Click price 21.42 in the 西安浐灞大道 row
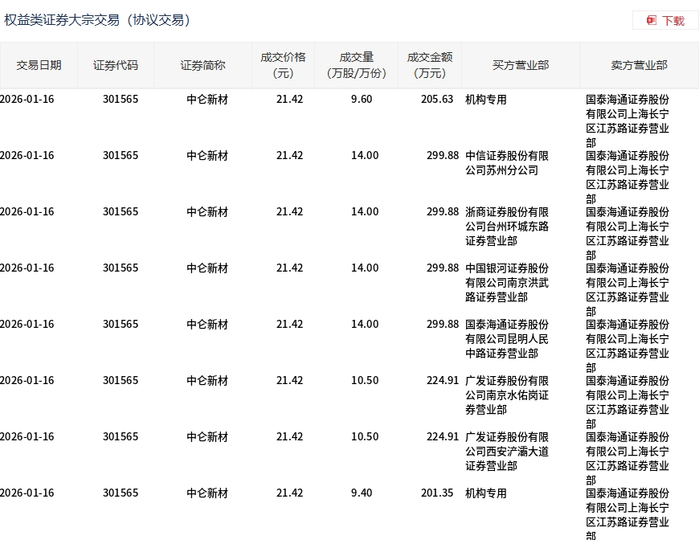The height and width of the screenshot is (540, 700). pyautogui.click(x=289, y=436)
